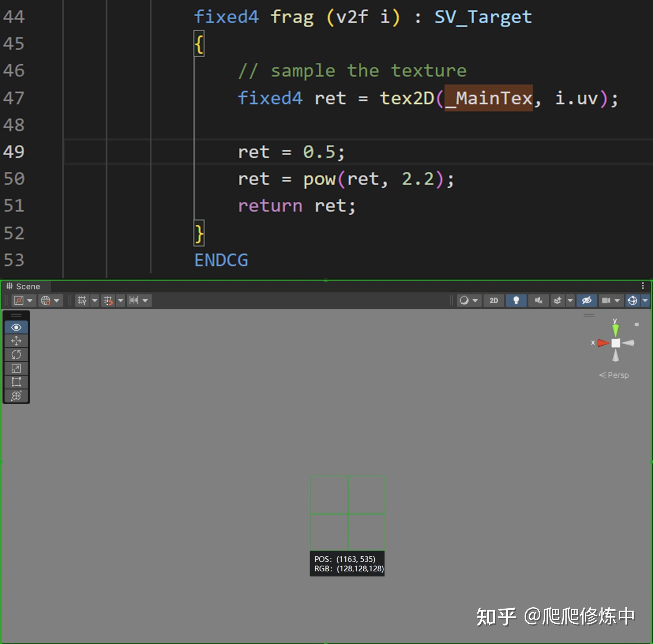Toggle 2D view mode

pyautogui.click(x=494, y=300)
